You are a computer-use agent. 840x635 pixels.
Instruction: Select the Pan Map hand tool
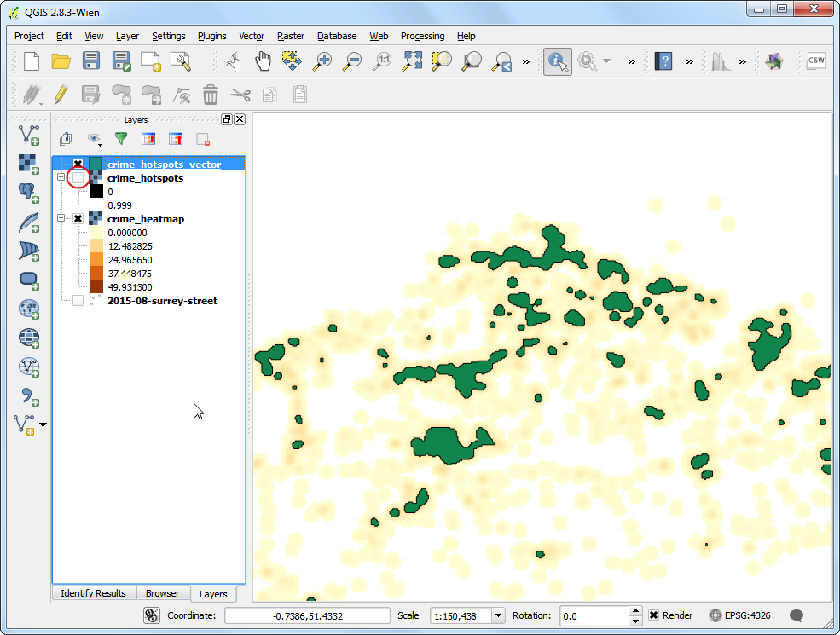(x=263, y=61)
